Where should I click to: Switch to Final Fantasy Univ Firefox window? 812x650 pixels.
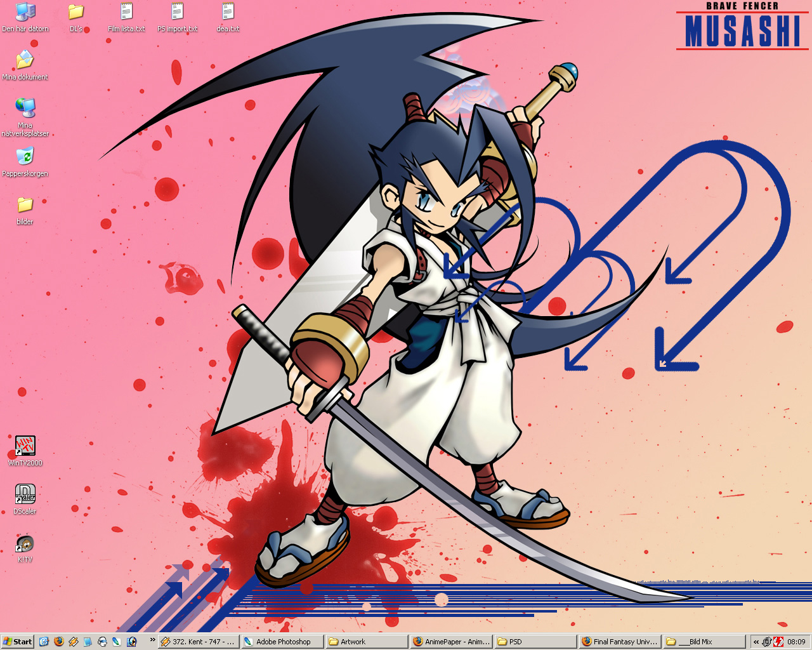point(620,642)
